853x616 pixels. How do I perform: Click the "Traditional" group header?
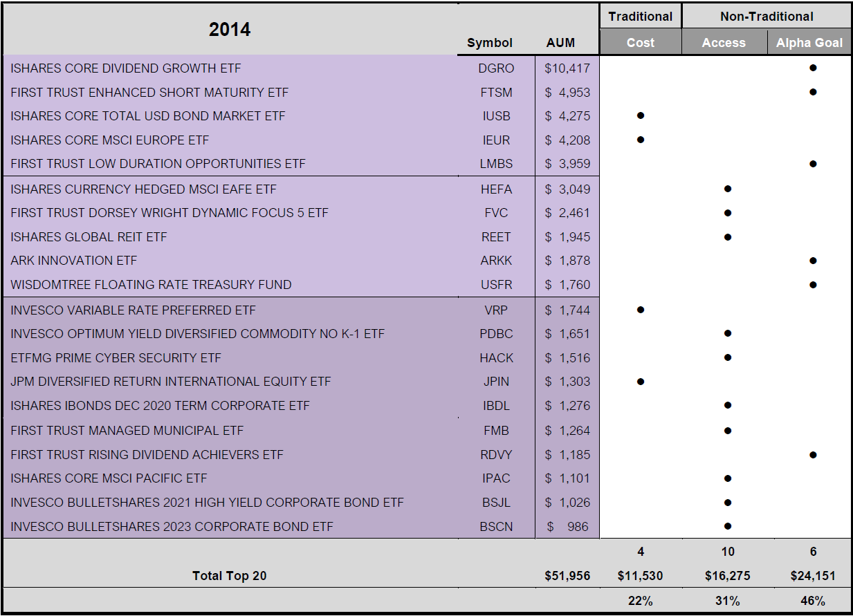641,16
